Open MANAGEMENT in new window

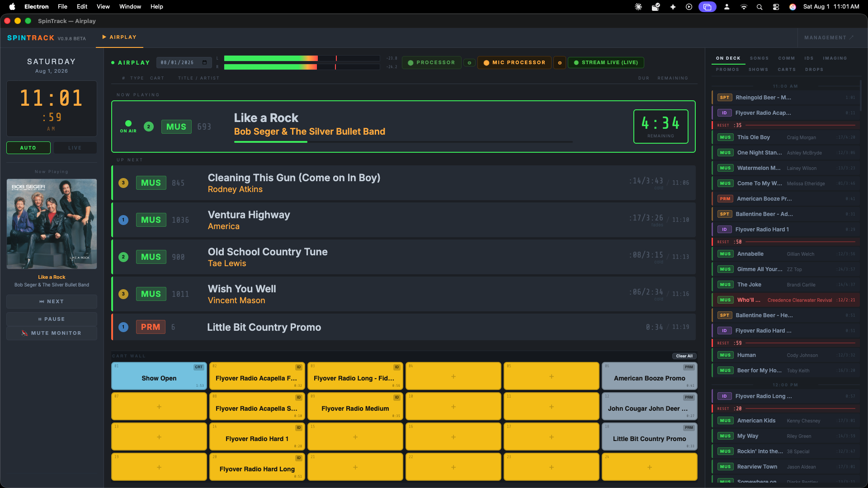829,38
